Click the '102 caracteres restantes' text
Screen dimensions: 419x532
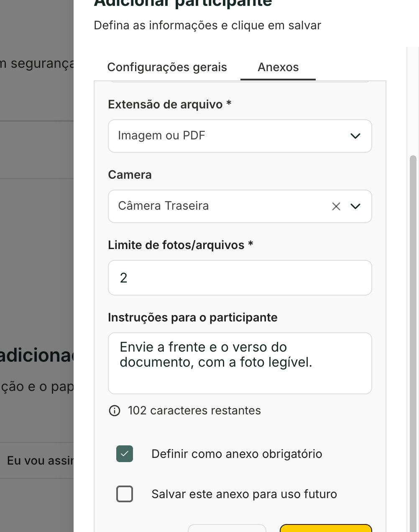194,411
